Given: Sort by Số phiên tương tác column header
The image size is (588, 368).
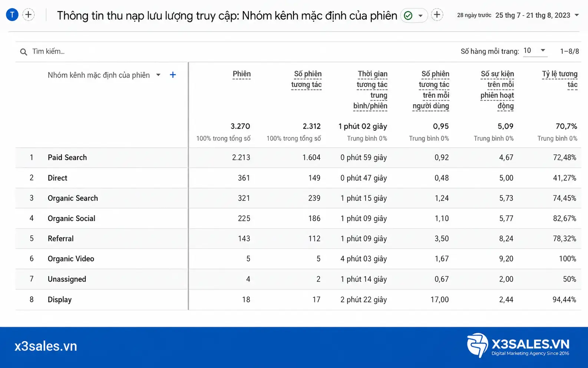Looking at the screenshot, I should pos(307,79).
